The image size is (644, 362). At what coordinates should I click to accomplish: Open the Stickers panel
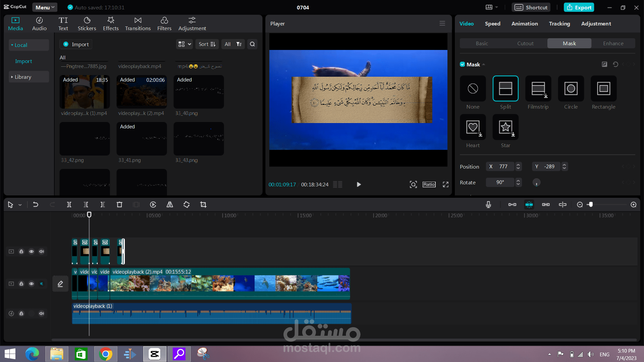[x=87, y=24]
